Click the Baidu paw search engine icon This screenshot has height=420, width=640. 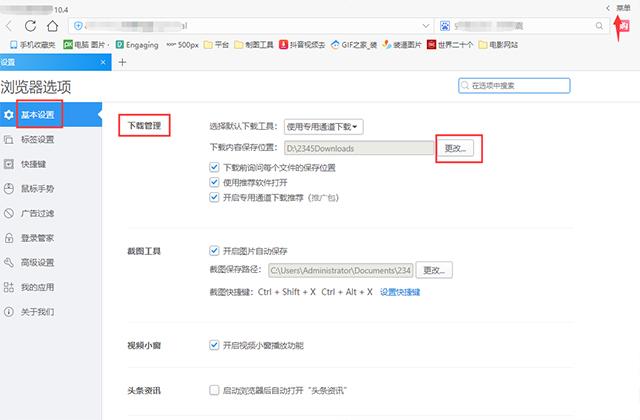pos(444,26)
